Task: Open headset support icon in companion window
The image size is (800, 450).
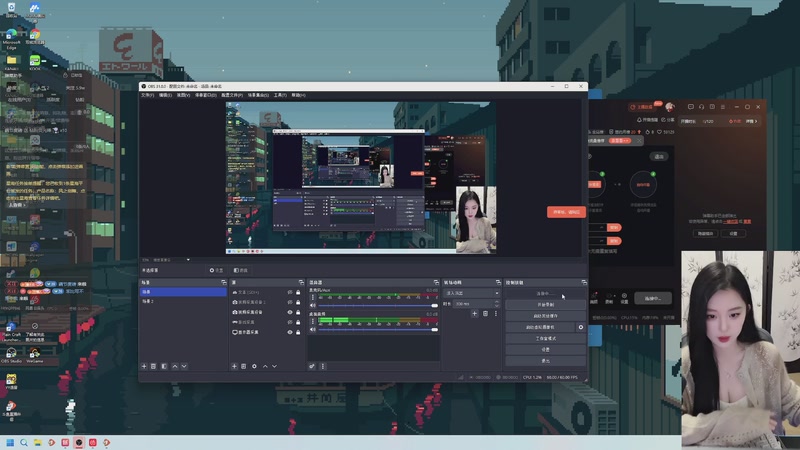Action: 702,107
